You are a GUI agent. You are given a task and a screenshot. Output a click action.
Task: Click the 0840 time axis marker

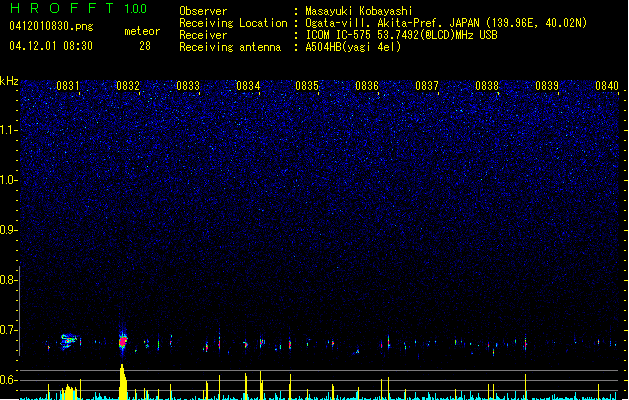pos(607,86)
